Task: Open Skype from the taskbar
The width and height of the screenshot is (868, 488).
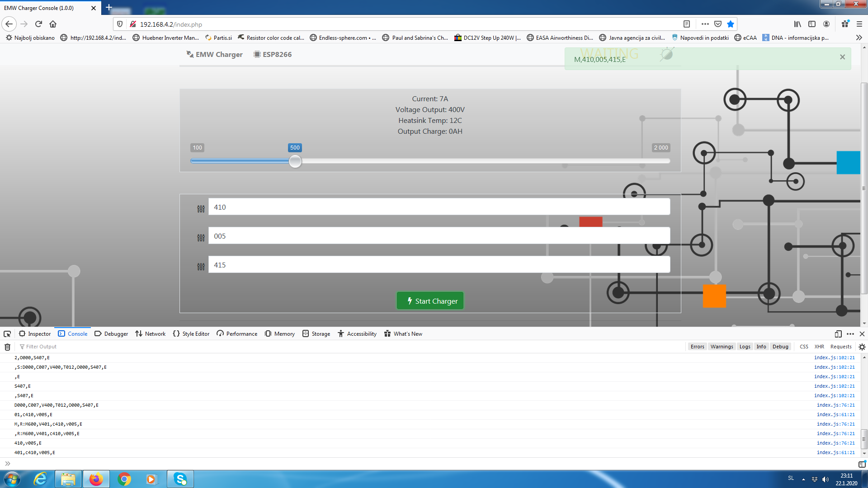Action: 180,479
